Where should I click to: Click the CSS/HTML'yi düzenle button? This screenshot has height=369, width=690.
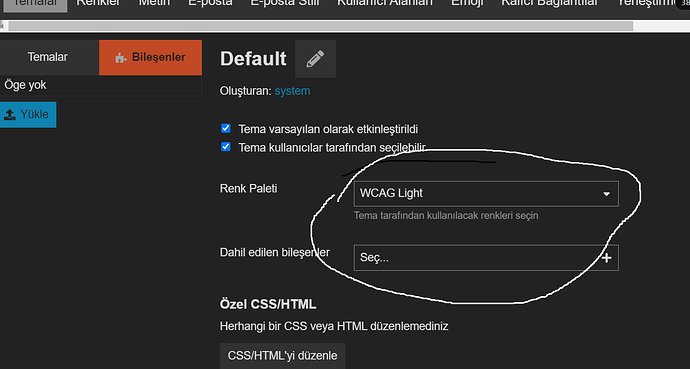[283, 356]
